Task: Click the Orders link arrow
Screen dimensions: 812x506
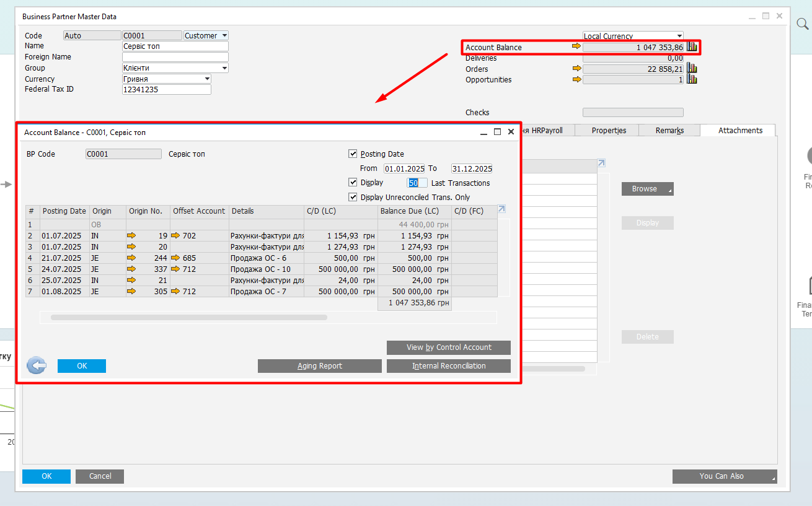Action: (576, 69)
